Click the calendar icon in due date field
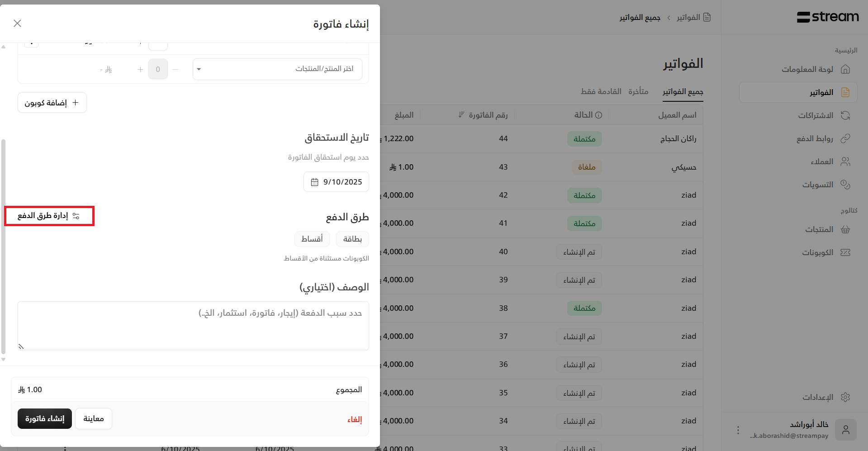The height and width of the screenshot is (451, 868). click(314, 182)
